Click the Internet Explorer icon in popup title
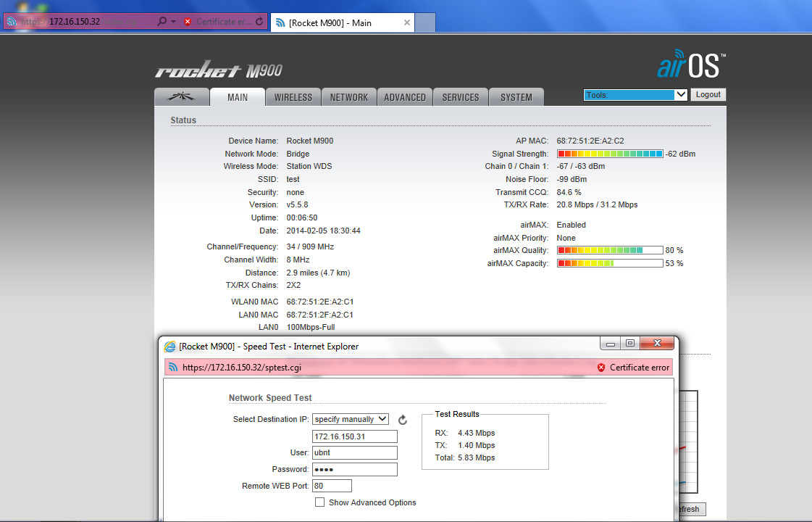The image size is (812, 522). coord(170,347)
